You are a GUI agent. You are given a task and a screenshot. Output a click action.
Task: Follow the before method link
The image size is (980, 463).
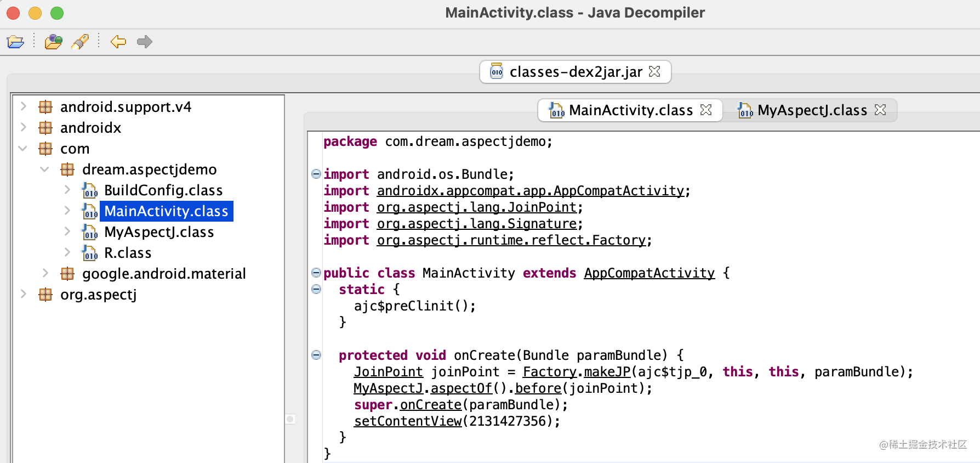538,388
